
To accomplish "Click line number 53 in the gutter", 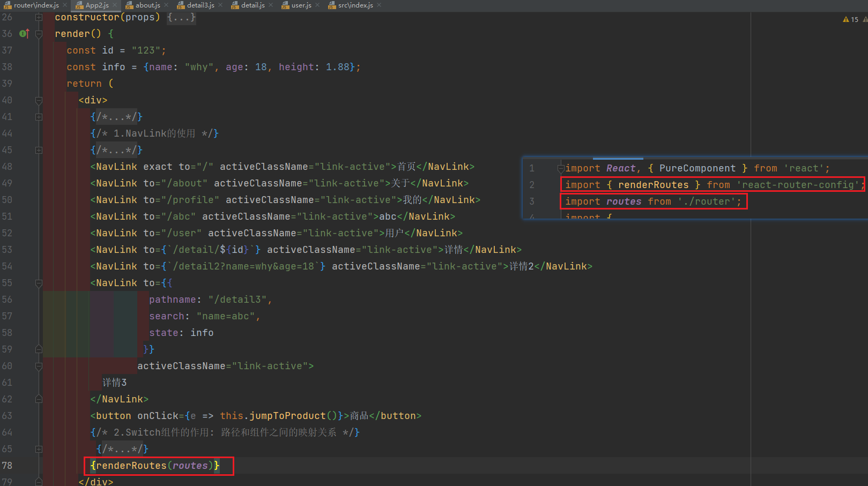I will pyautogui.click(x=7, y=250).
